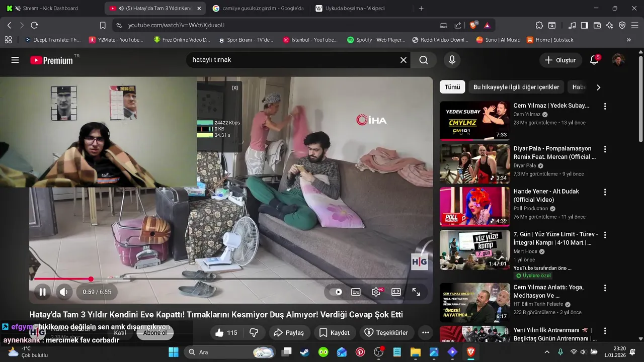Screen dimensions: 644x362
Task: Open more actions under video
Action: click(426, 332)
